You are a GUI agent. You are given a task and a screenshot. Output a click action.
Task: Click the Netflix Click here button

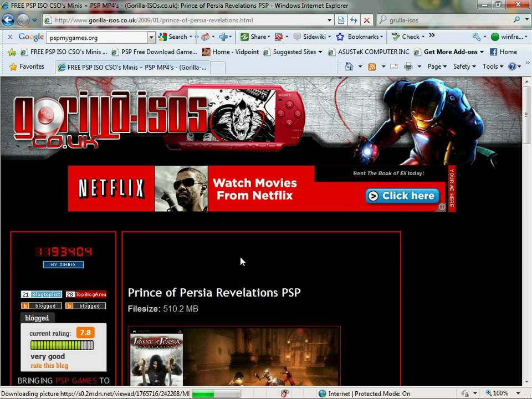(x=402, y=196)
